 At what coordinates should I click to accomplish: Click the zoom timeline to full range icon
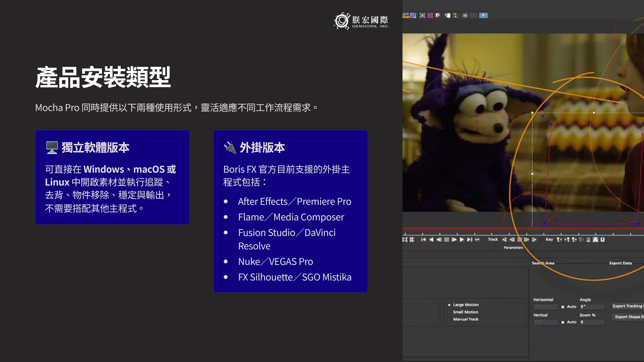pyautogui.click(x=412, y=239)
